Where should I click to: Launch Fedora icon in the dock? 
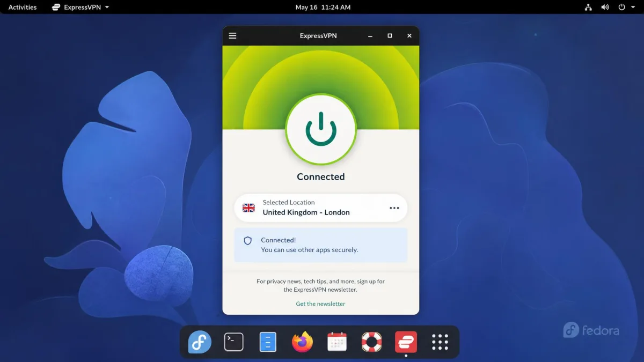click(x=200, y=342)
